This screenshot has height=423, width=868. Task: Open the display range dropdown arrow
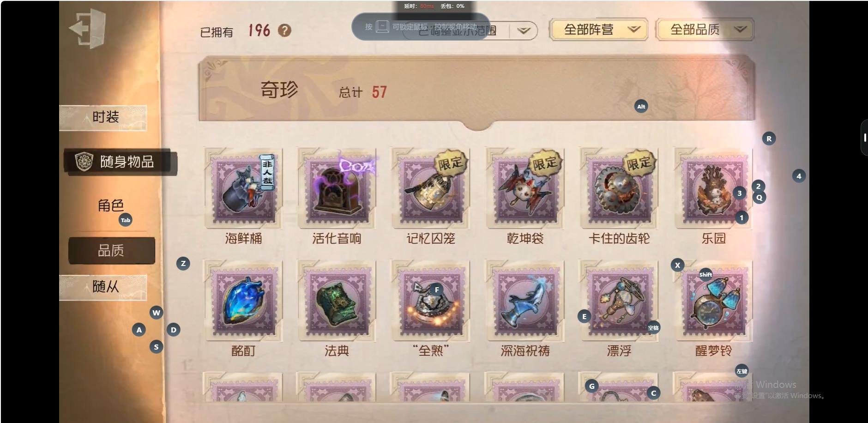click(x=524, y=31)
